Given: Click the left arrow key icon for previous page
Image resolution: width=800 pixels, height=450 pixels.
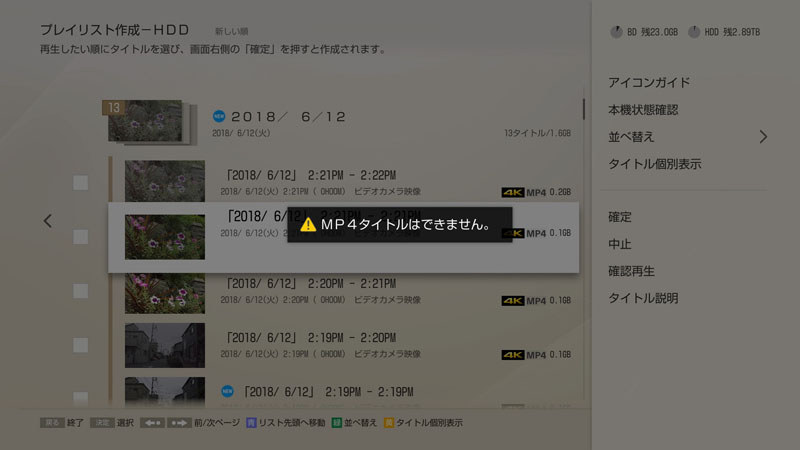Looking at the screenshot, I should (153, 422).
